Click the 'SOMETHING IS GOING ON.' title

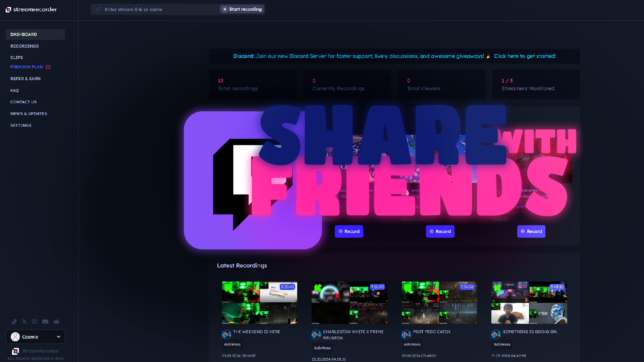530,332
